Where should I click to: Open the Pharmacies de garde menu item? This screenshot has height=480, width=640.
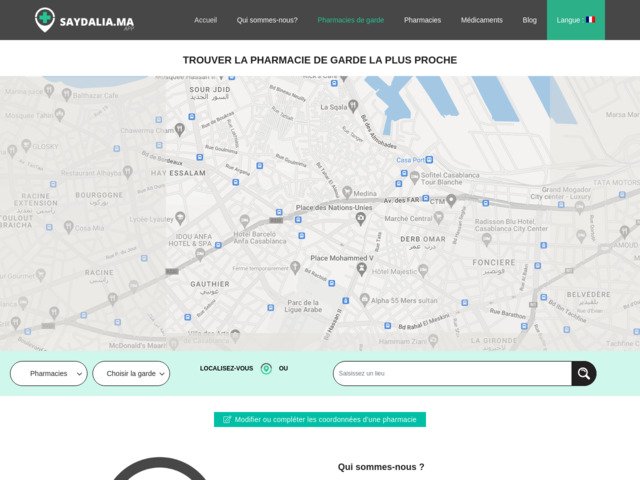[350, 20]
